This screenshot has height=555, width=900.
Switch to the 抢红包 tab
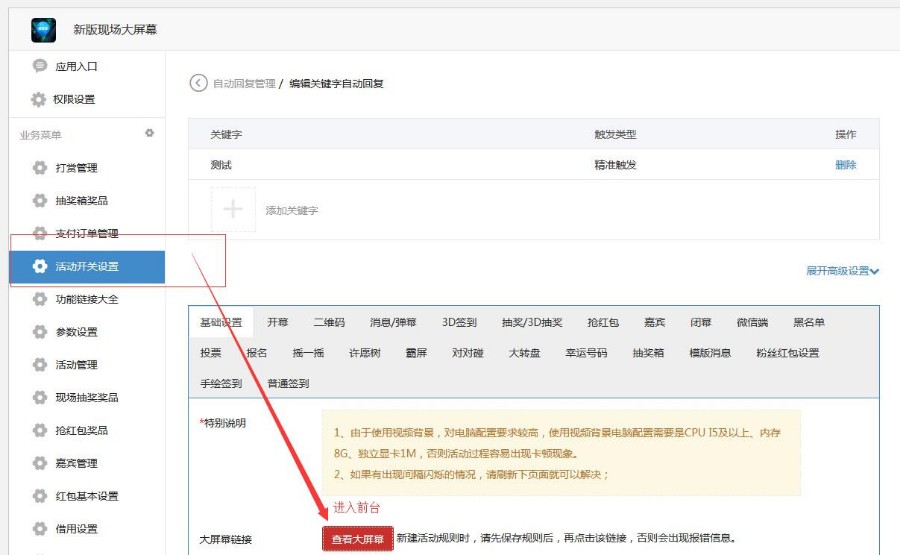point(603,323)
